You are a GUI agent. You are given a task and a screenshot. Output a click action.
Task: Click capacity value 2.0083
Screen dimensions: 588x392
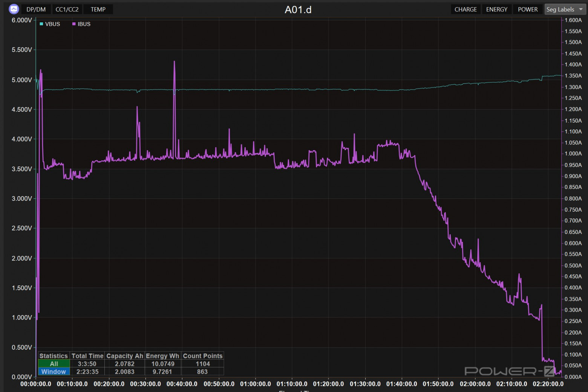[125, 372]
